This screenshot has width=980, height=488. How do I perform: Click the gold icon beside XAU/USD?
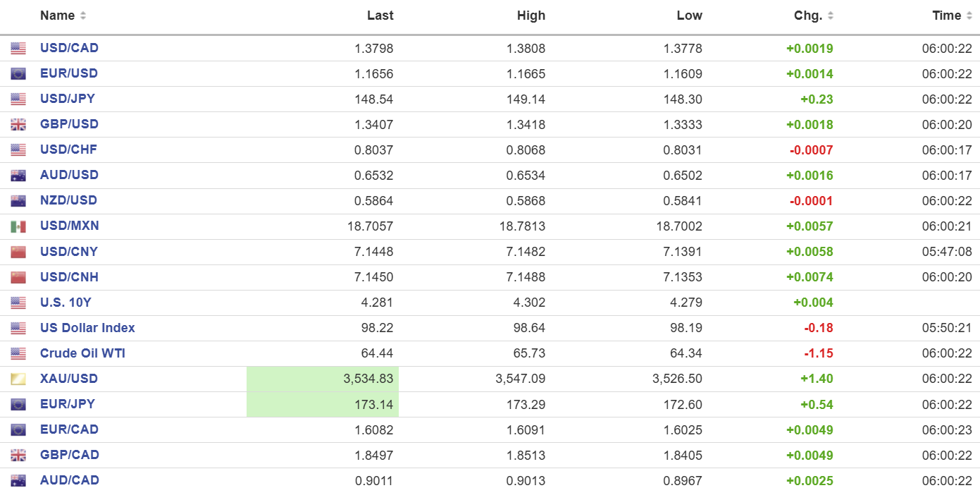(18, 379)
